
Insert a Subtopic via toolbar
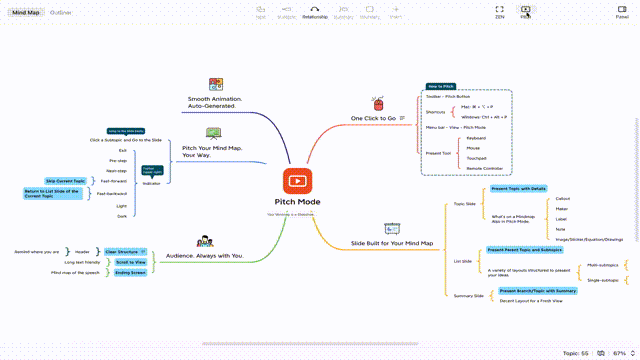click(287, 12)
